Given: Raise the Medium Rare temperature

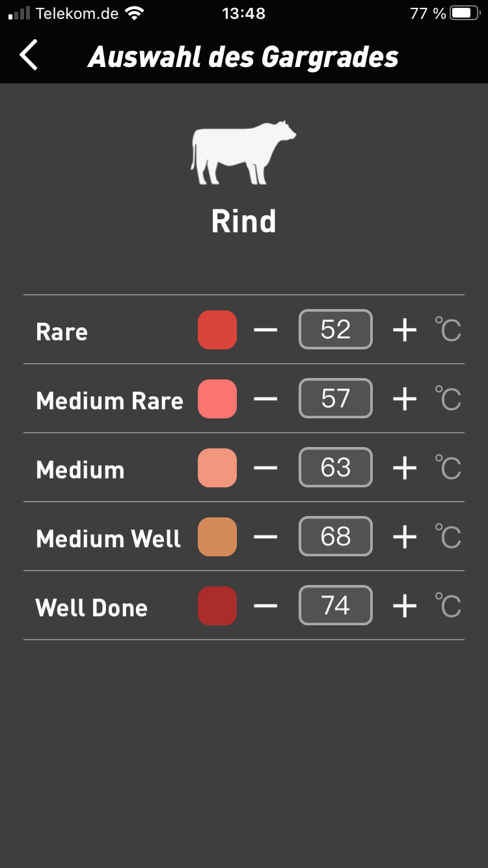Looking at the screenshot, I should [x=405, y=399].
